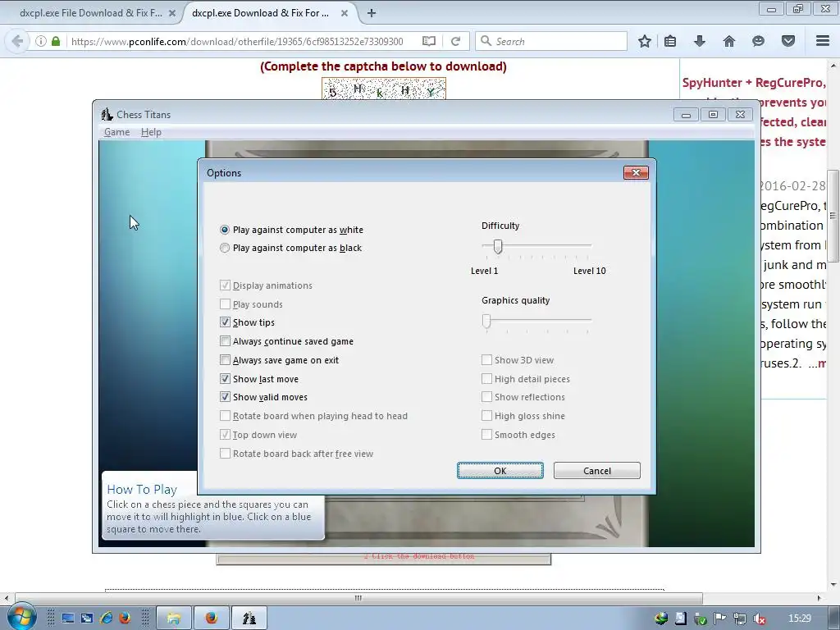
Task: Toggle High detail pieces checkbox
Action: 486,379
